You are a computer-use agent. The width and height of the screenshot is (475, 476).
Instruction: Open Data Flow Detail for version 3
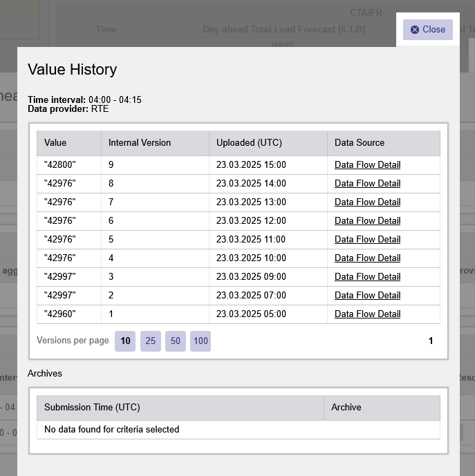367,276
